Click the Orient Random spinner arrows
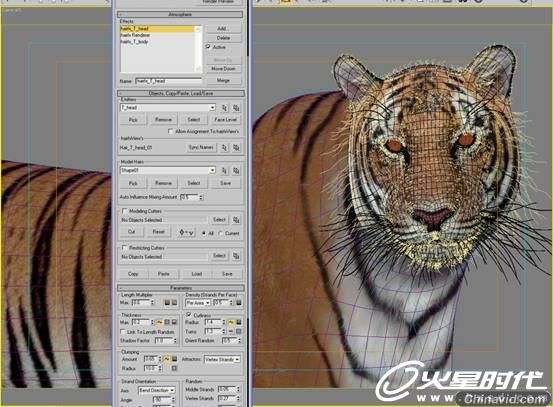This screenshot has height=407, width=553. click(239, 340)
